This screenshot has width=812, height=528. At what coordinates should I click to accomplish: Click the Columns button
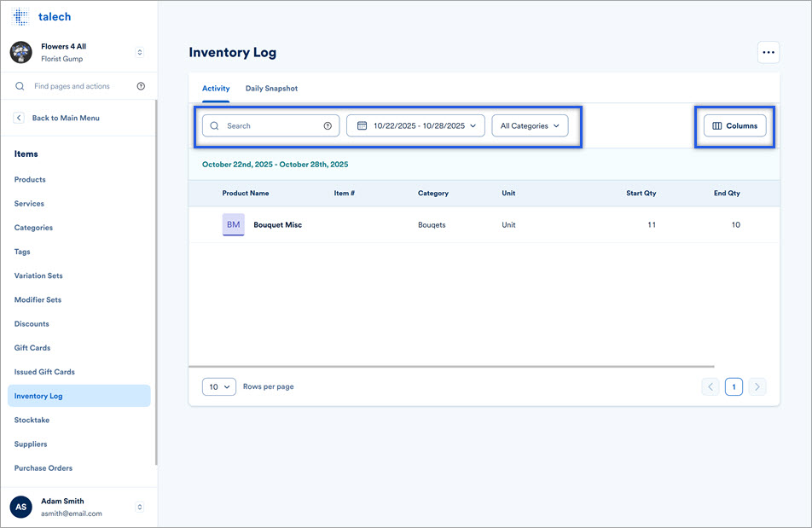pyautogui.click(x=735, y=125)
